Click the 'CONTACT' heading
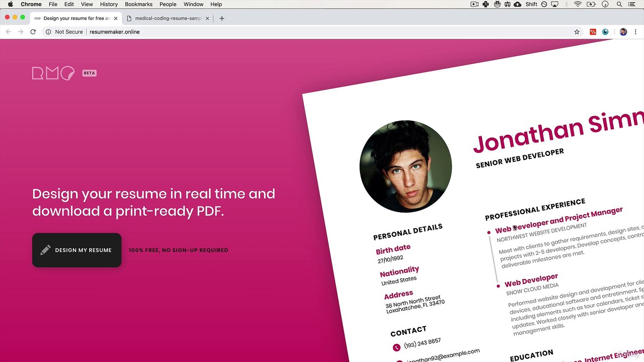Image resolution: width=644 pixels, height=362 pixels. 408,331
